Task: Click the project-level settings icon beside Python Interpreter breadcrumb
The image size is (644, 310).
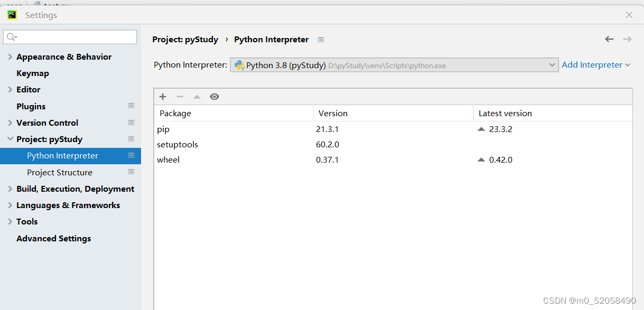Action: tap(321, 40)
